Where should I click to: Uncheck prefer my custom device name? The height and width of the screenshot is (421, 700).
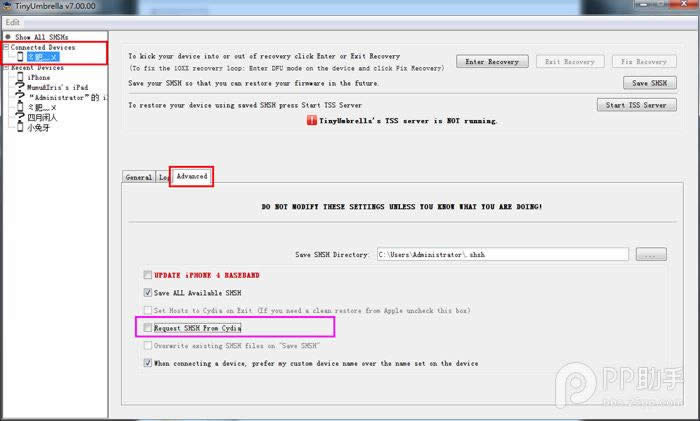[148, 363]
